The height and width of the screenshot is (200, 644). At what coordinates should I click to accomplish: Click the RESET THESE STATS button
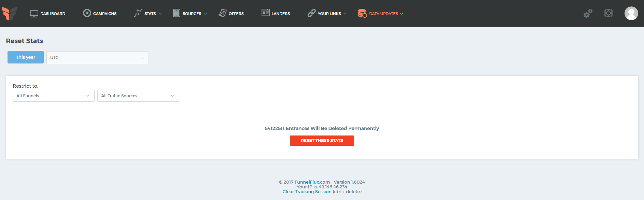[322, 141]
